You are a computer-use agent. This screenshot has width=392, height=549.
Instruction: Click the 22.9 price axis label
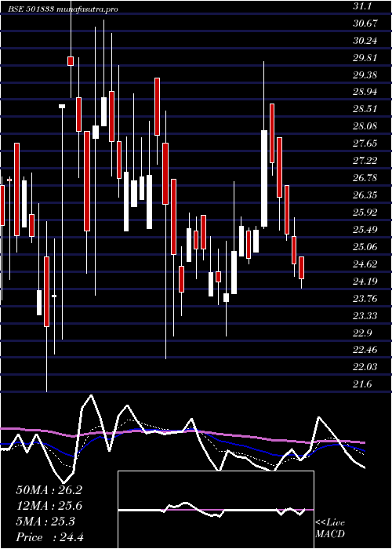(364, 333)
